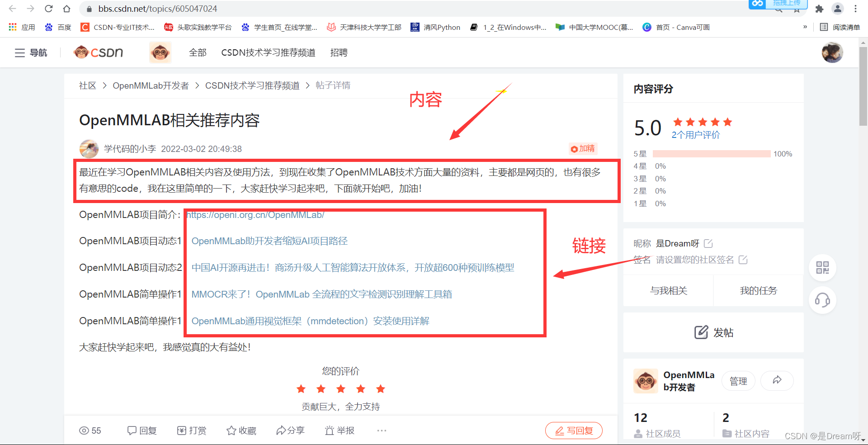The width and height of the screenshot is (868, 445).
Task: Open 中国AI开源再进击 article link
Action: click(353, 268)
